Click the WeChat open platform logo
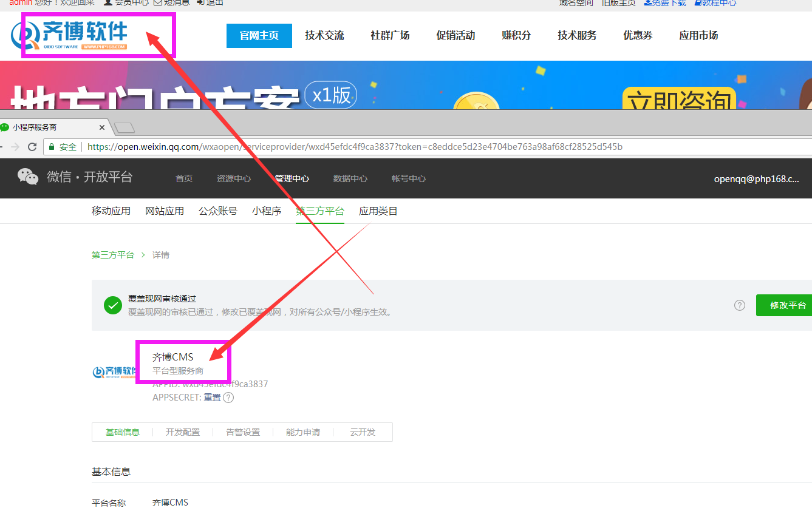 coord(28,177)
